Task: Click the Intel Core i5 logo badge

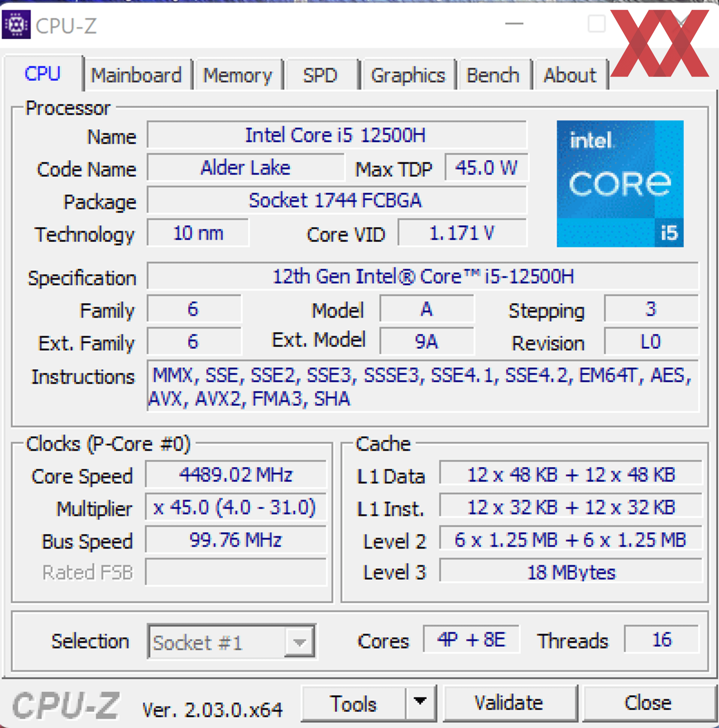Action: click(x=620, y=183)
